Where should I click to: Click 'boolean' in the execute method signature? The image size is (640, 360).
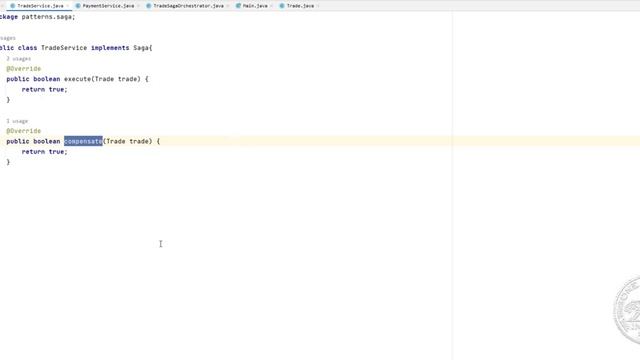[x=47, y=79]
